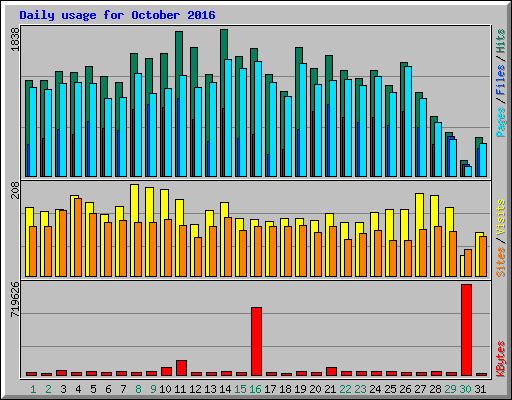Click day label 23 on the x-axis

tap(360, 389)
